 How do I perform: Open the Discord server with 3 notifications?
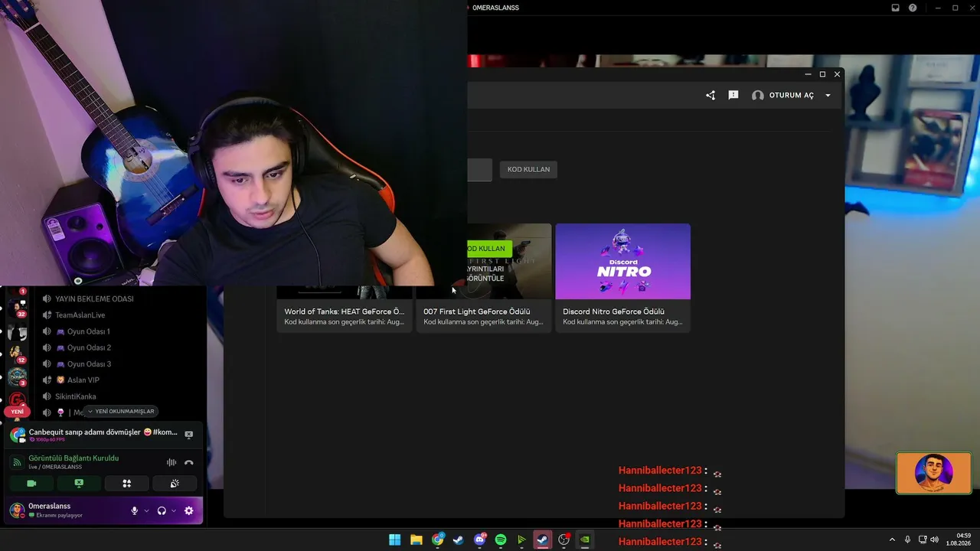(17, 377)
